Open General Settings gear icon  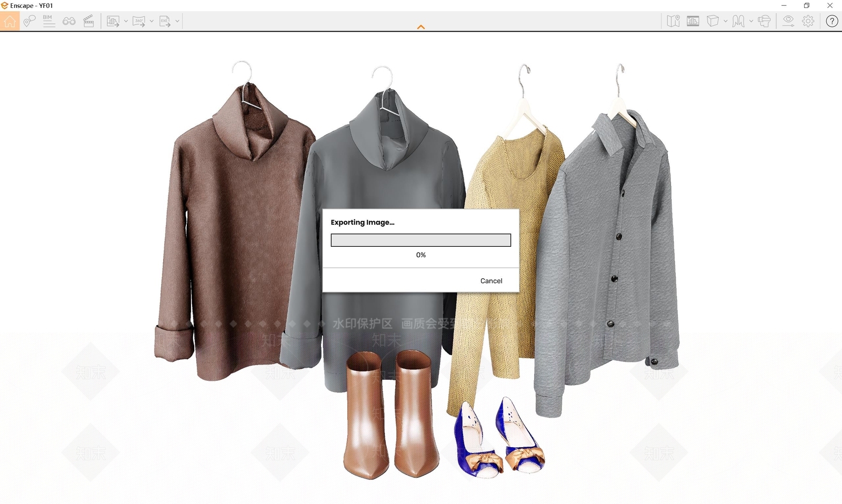(808, 21)
